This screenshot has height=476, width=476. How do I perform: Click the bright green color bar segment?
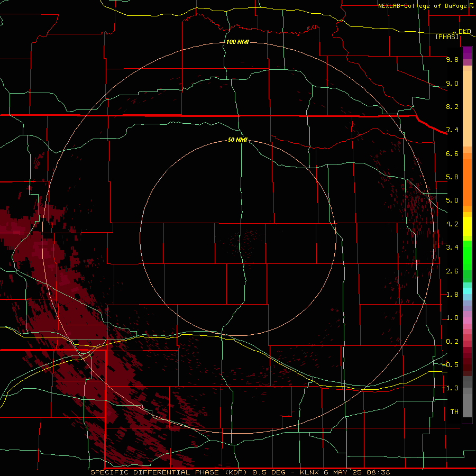point(467,255)
